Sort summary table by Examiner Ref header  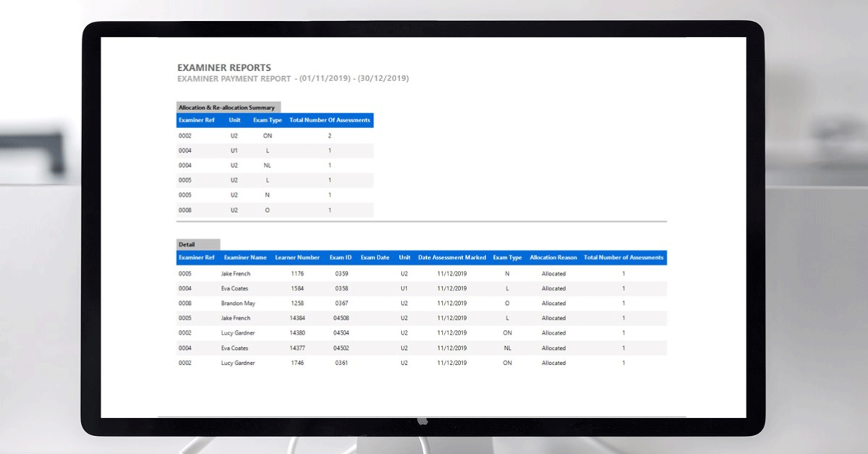[196, 120]
